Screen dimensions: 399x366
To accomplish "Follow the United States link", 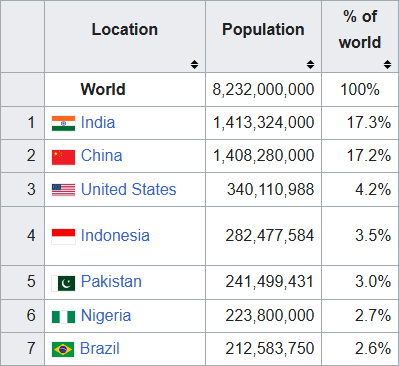I will pyautogui.click(x=129, y=189).
